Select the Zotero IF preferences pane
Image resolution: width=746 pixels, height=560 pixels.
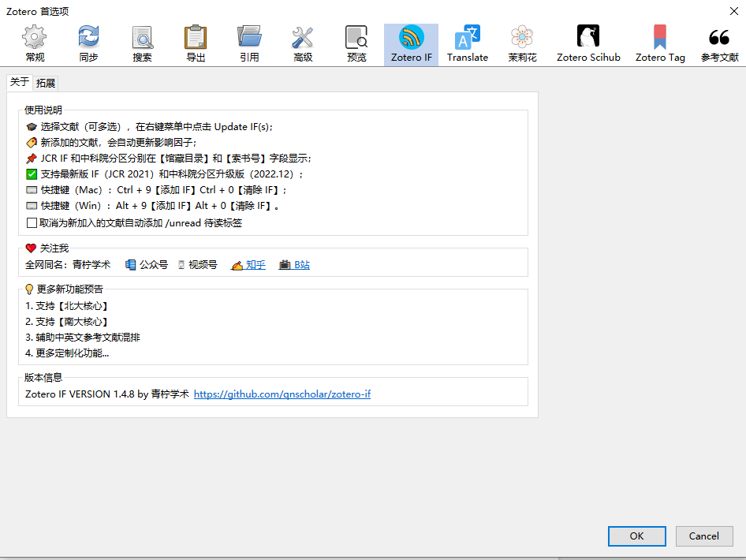tap(411, 44)
